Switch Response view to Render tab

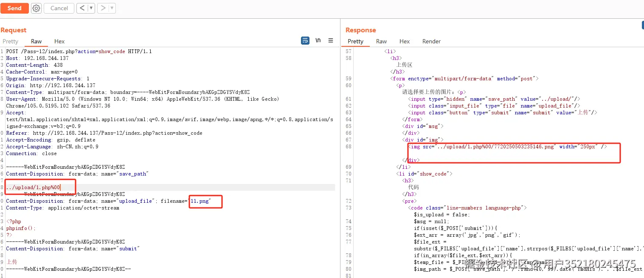point(431,41)
